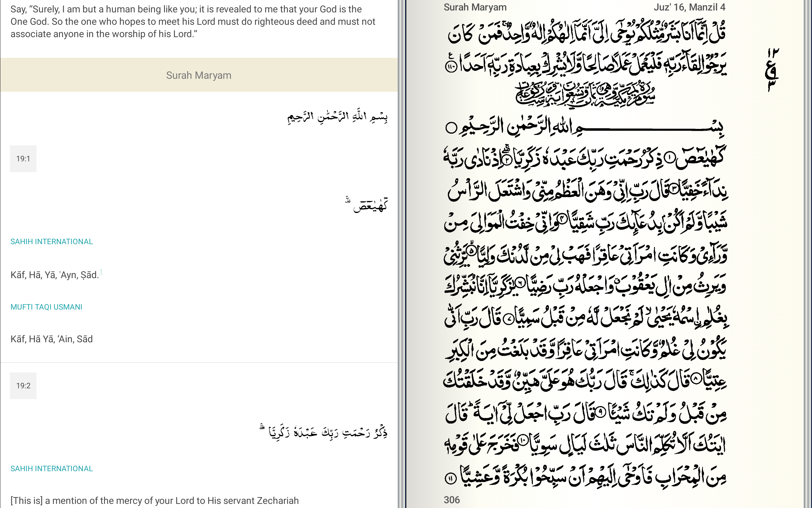
Task: Open the 19:2 verse number badge
Action: (x=23, y=385)
